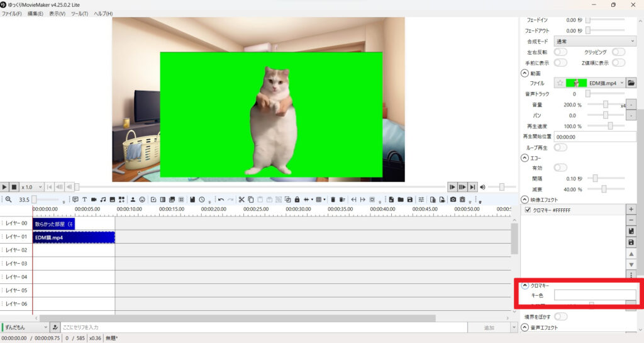The image size is (644, 343).
Task: Add a voice/speech bubble item from toolbar
Action: [x=75, y=200]
